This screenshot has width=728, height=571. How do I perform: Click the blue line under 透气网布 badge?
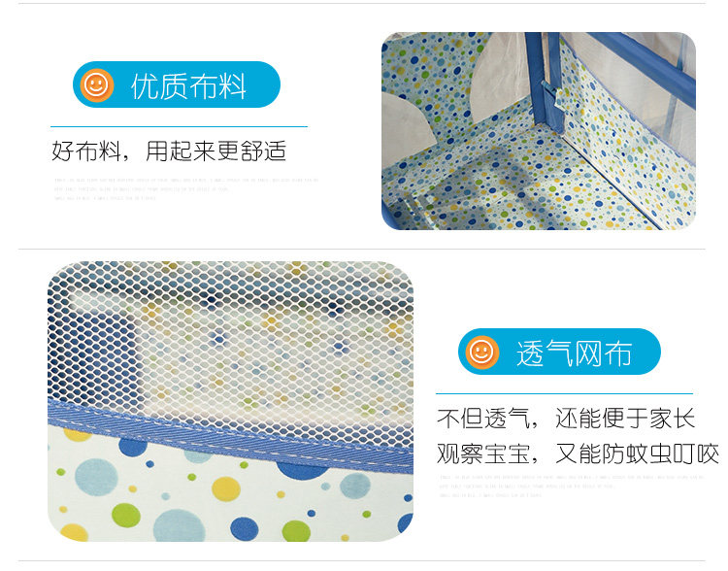click(x=564, y=393)
